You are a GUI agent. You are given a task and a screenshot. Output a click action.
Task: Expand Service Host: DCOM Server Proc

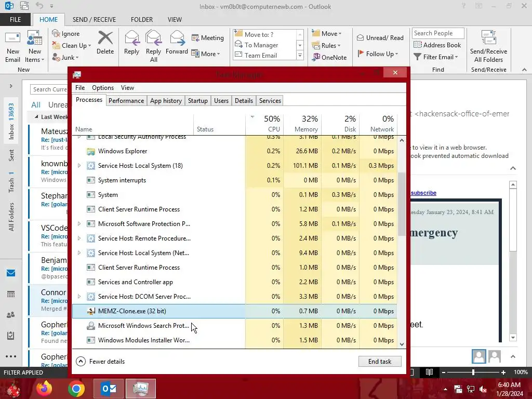coord(79,296)
